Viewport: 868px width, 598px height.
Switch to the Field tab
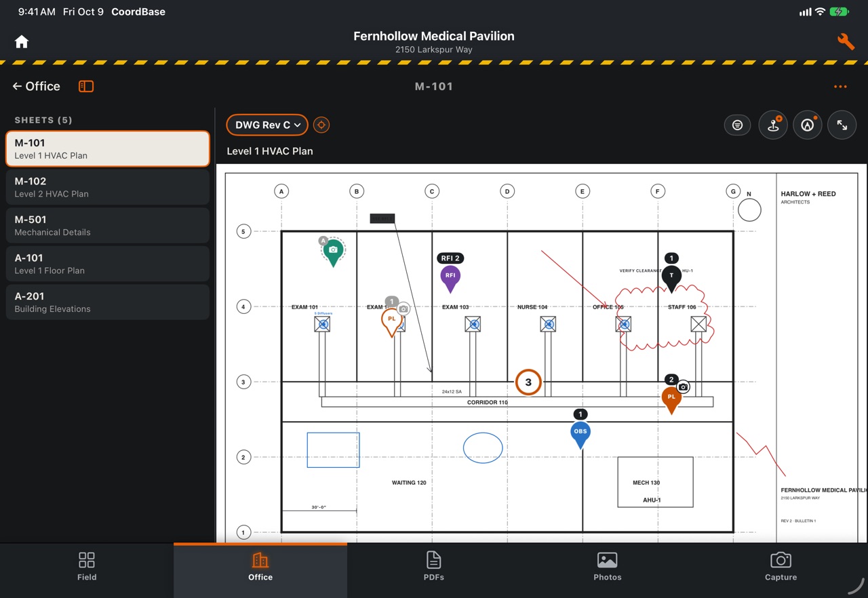pos(87,567)
